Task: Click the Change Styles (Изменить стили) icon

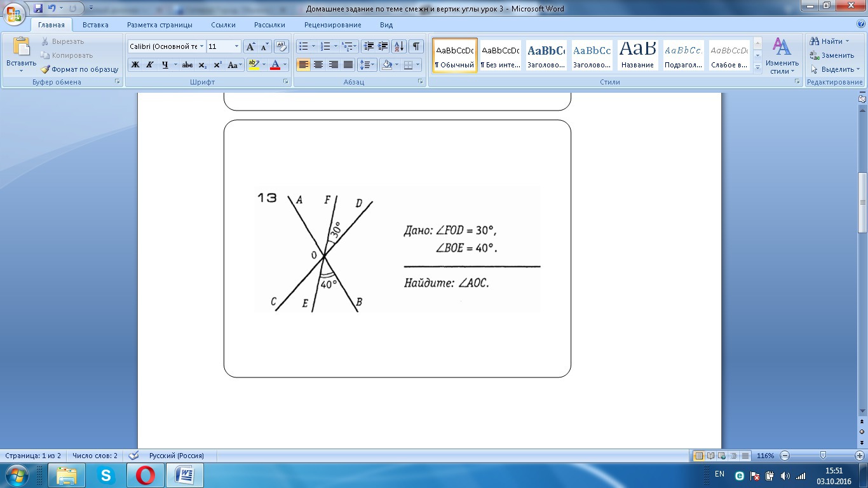Action: tap(782, 46)
